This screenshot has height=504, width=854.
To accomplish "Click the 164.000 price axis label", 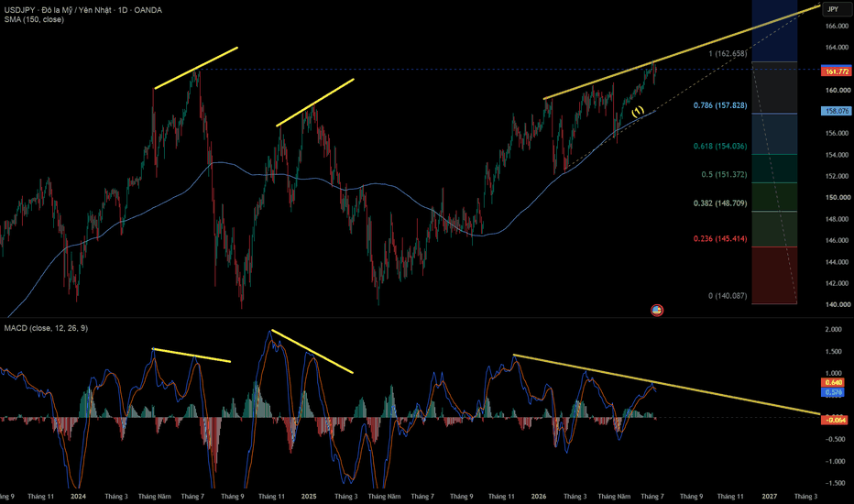I will [x=838, y=48].
